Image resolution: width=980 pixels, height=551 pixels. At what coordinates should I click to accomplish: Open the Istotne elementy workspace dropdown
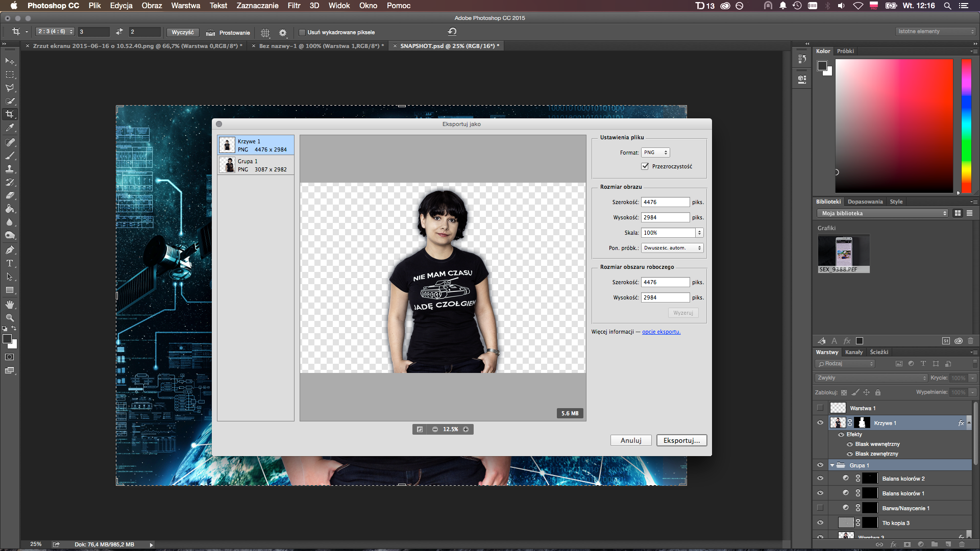coord(936,32)
